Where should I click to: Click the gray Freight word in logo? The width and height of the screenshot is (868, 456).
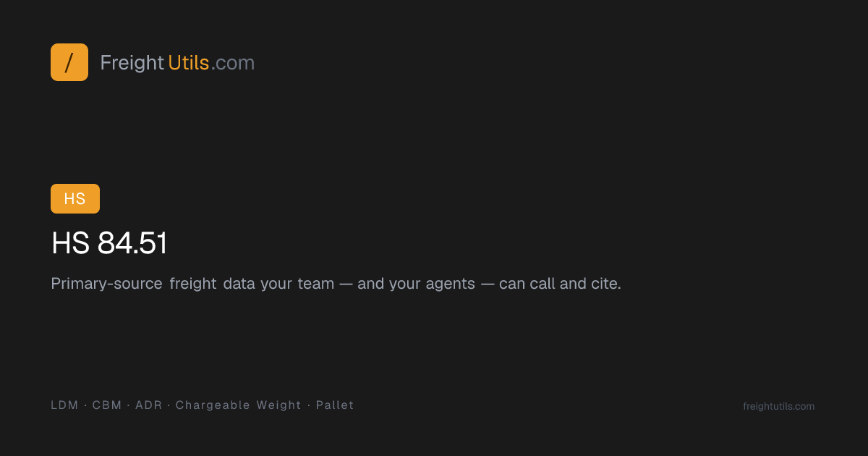(x=132, y=63)
